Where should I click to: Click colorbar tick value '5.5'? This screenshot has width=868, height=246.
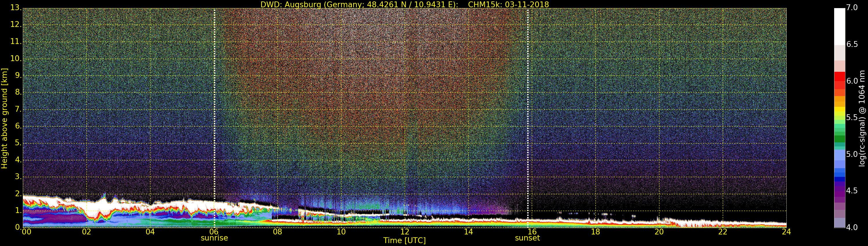click(852, 118)
